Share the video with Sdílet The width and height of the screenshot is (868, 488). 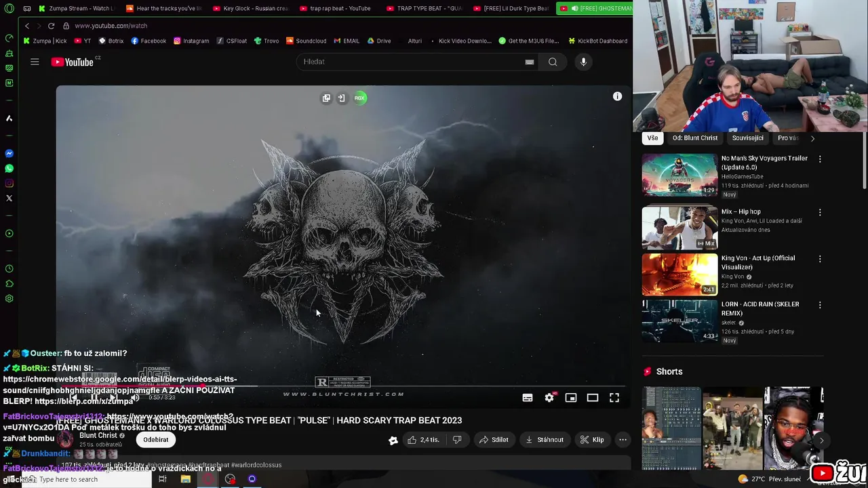click(x=494, y=440)
